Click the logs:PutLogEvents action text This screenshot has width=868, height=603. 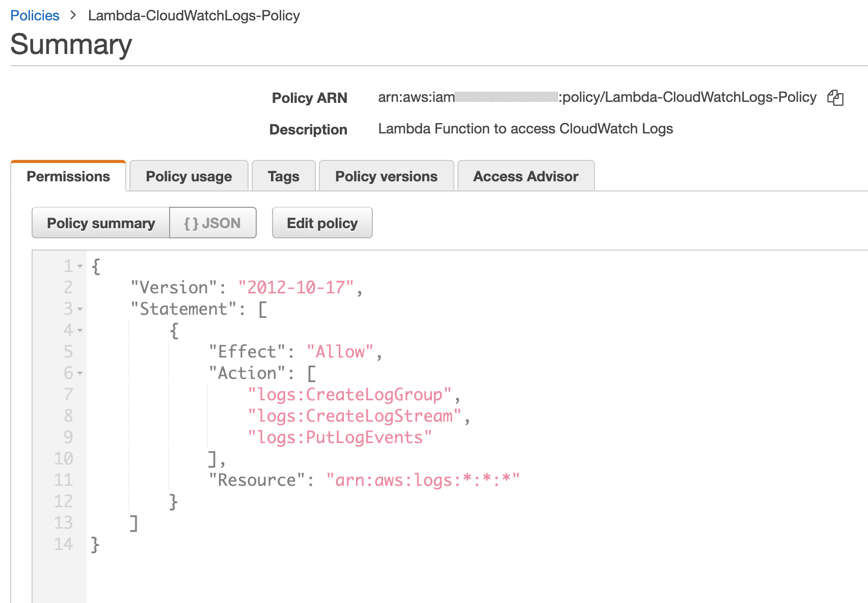(x=339, y=437)
